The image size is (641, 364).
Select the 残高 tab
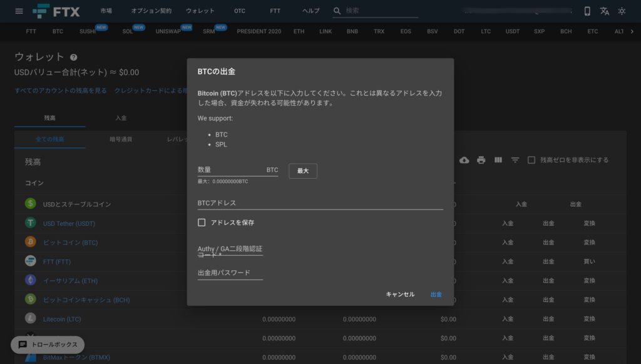click(x=50, y=118)
